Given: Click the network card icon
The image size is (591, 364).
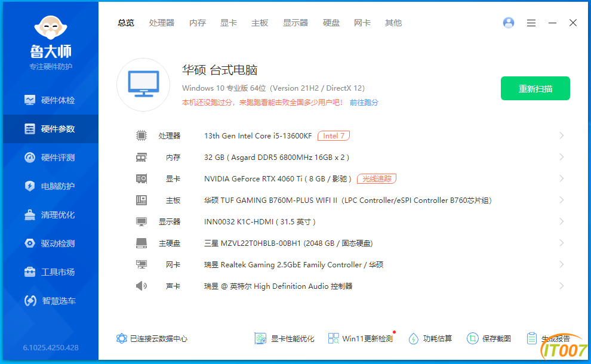Looking at the screenshot, I should [141, 264].
